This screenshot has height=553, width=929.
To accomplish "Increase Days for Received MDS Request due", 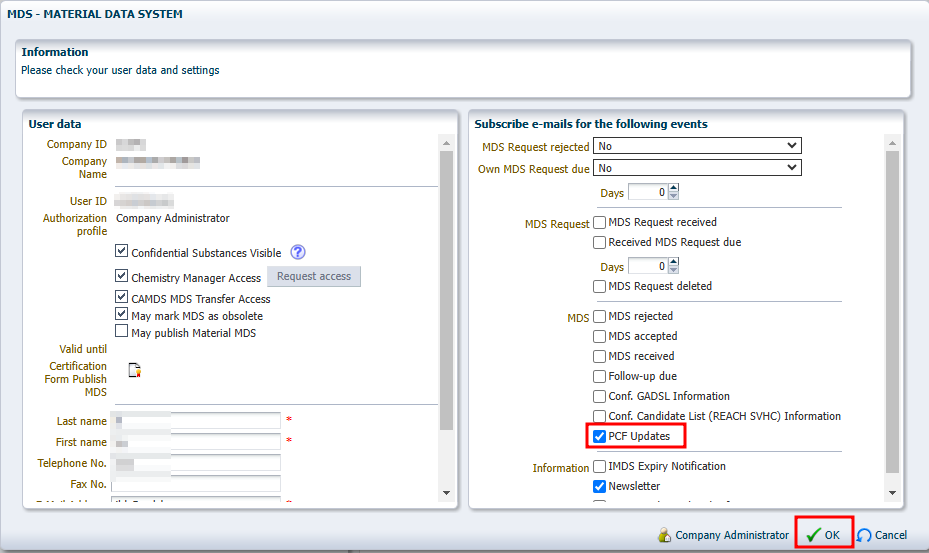I will pyautogui.click(x=673, y=262).
